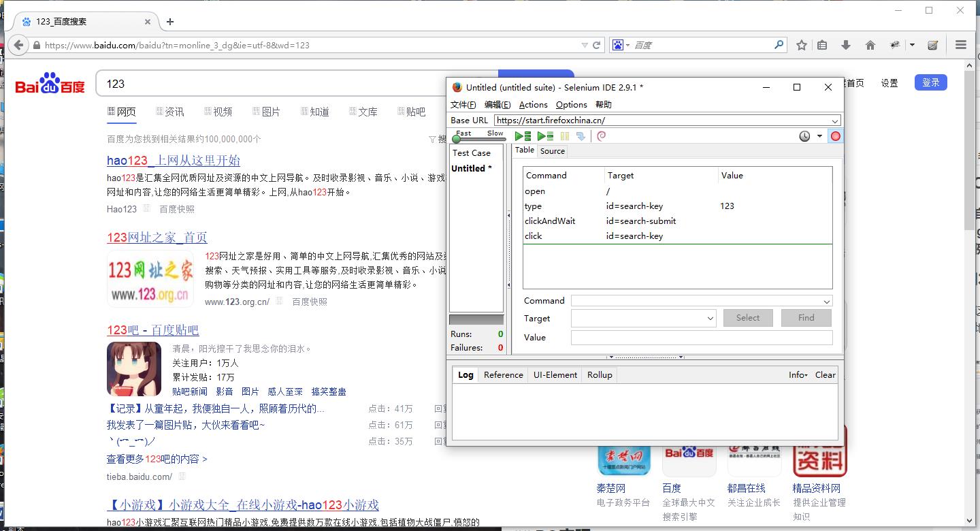Screen dimensions: 980x531
Task: Switch to the Table tab
Action: [525, 150]
